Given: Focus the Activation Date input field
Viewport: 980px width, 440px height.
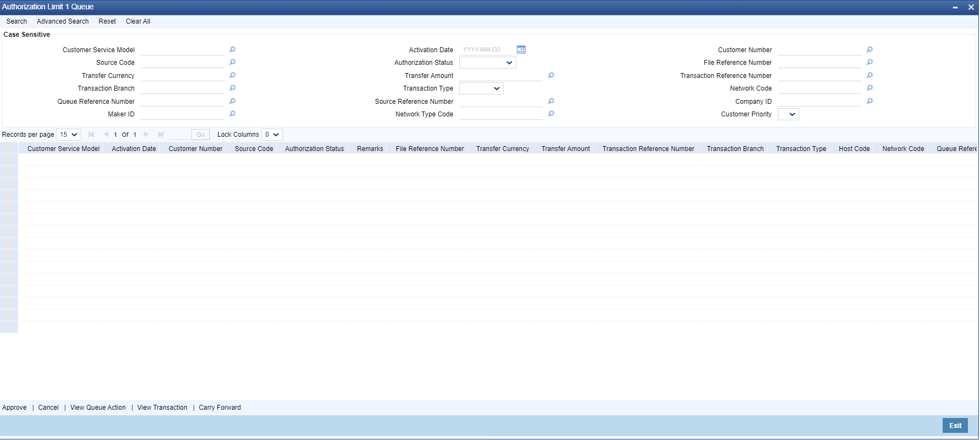Looking at the screenshot, I should pos(487,49).
